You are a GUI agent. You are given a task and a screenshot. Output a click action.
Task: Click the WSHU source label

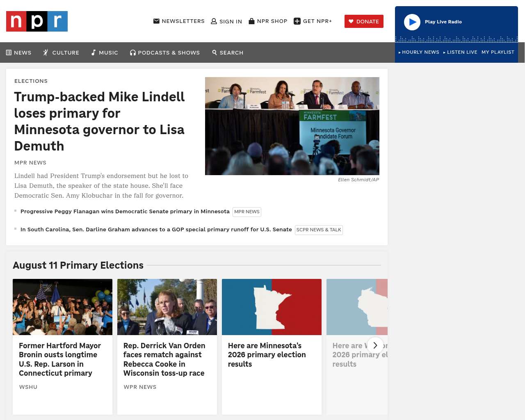(28, 387)
